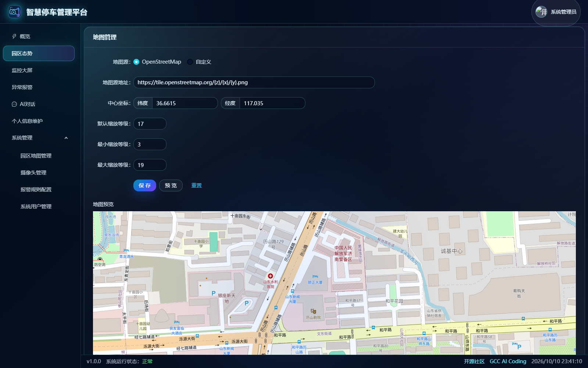588x368 pixels.
Task: Open the 开源社区 footer link
Action: (x=474, y=361)
